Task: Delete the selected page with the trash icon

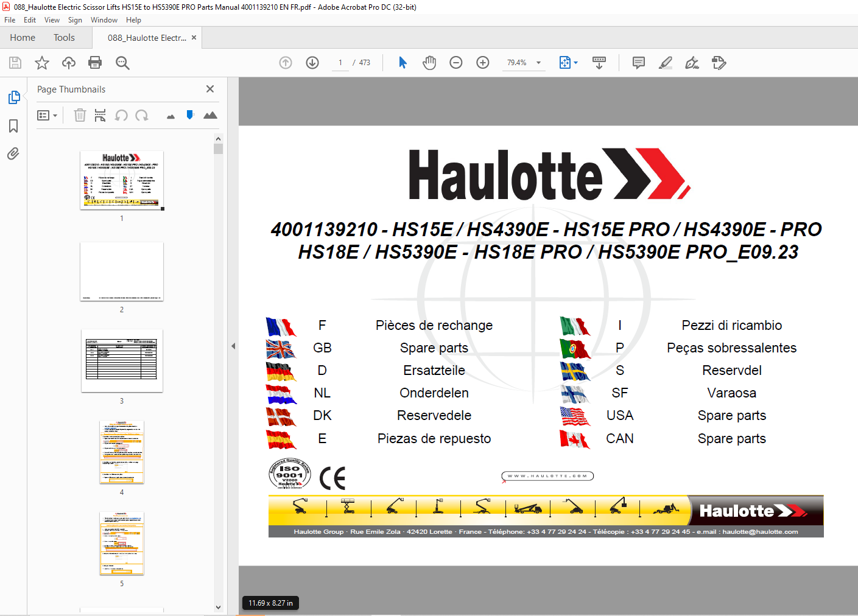Action: pyautogui.click(x=80, y=115)
